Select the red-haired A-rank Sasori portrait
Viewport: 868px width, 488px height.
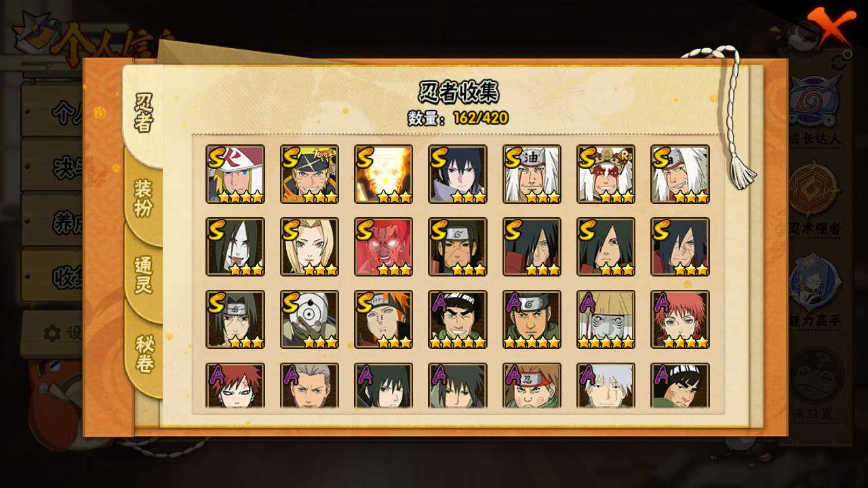[x=680, y=320]
